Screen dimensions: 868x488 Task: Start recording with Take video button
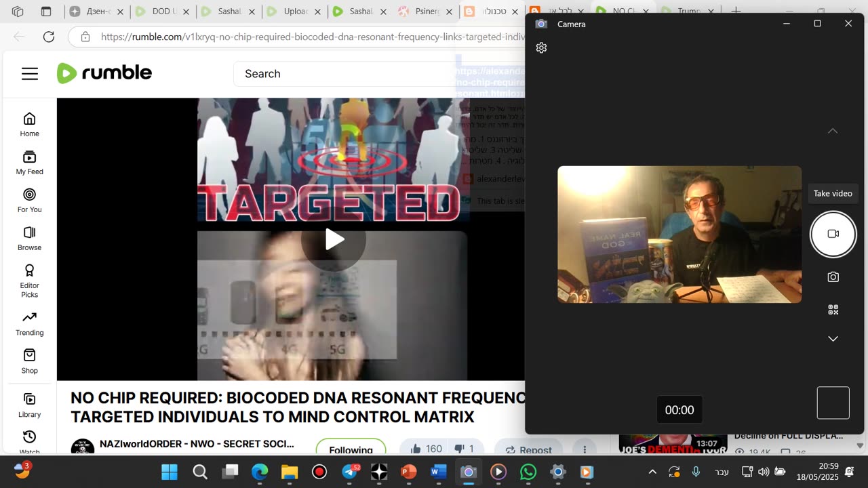[833, 234]
